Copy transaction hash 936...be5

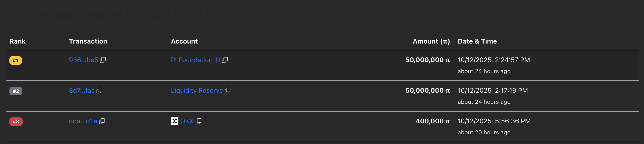103,60
